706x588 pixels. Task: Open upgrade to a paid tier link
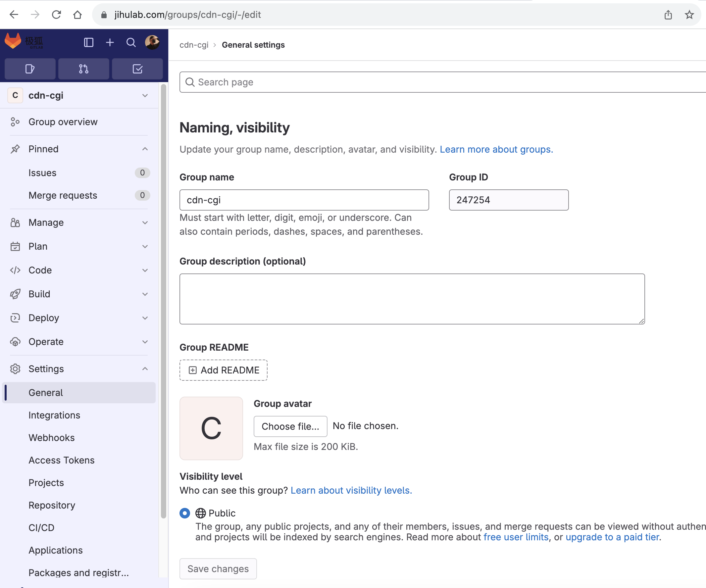coord(612,537)
